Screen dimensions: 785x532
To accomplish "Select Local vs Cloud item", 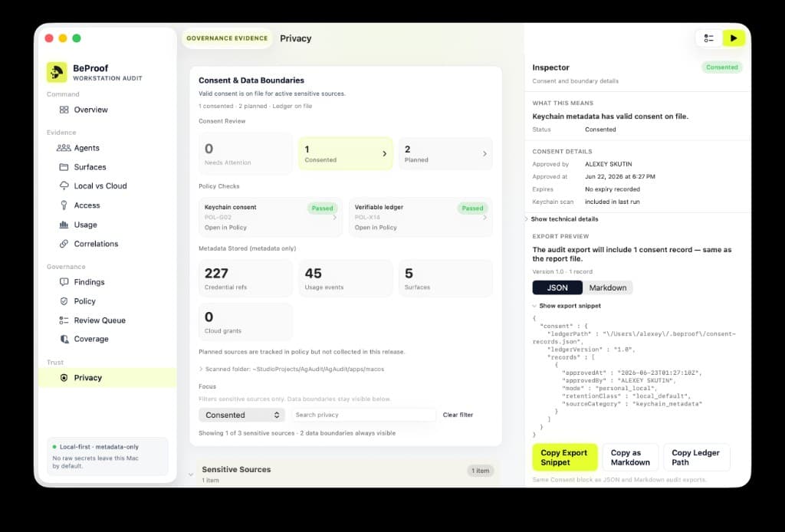I will (x=107, y=186).
